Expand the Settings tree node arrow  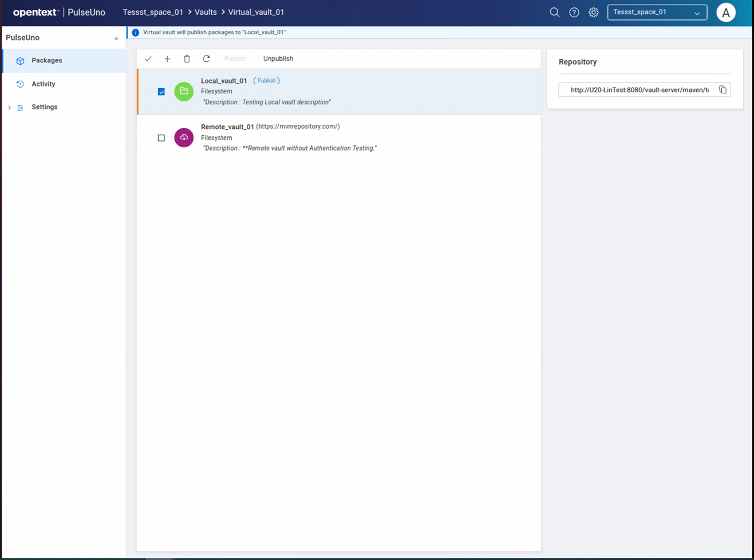click(x=9, y=108)
